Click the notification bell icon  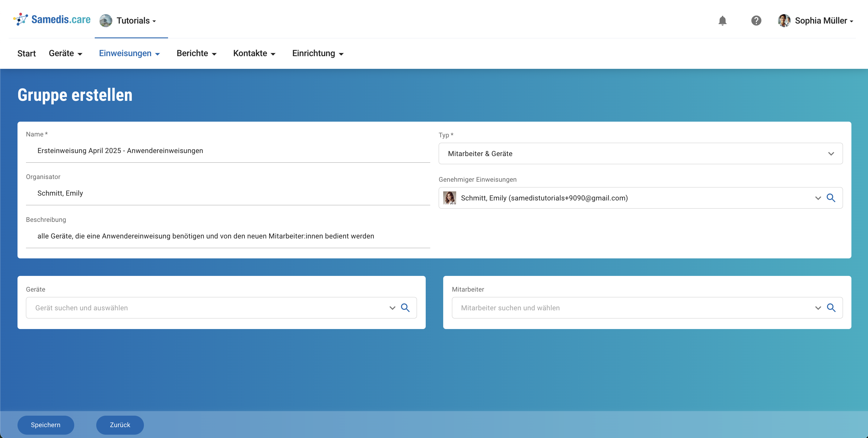(722, 21)
